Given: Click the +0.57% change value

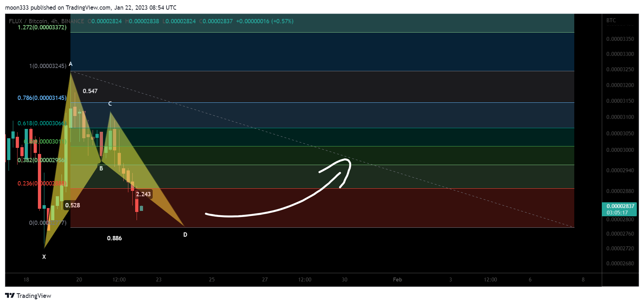Looking at the screenshot, I should 282,21.
